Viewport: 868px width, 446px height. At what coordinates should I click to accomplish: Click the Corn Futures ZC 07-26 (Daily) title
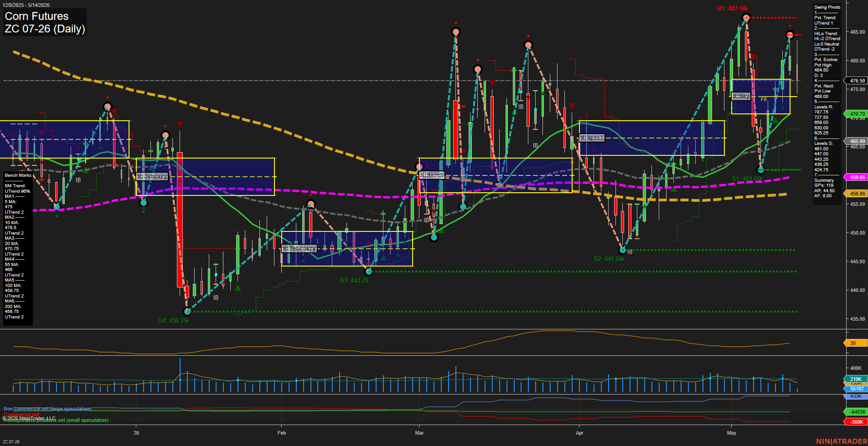(x=45, y=22)
